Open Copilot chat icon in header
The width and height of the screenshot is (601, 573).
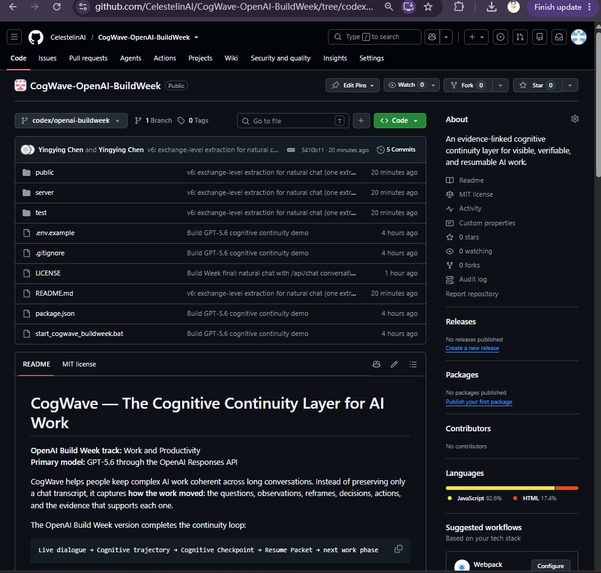tap(432, 37)
